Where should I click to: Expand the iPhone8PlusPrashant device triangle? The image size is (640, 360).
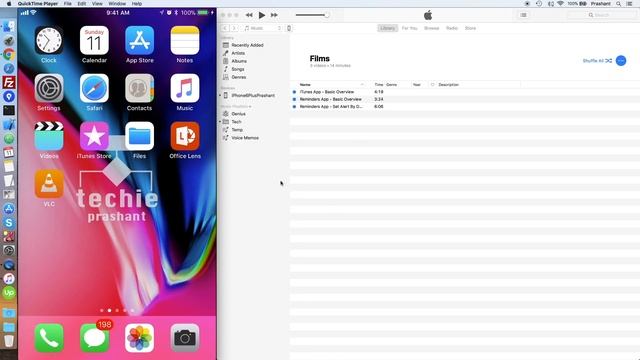pyautogui.click(x=220, y=96)
